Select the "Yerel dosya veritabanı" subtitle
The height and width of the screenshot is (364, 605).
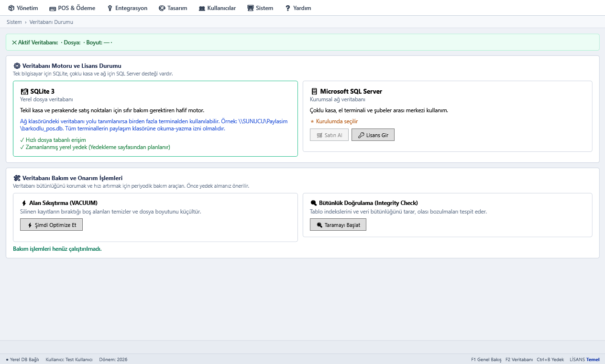(46, 99)
